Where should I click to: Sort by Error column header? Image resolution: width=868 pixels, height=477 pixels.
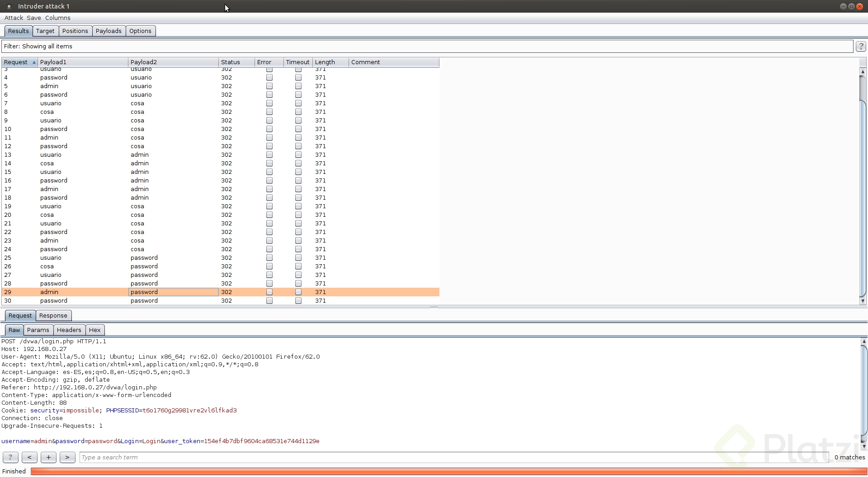(269, 62)
